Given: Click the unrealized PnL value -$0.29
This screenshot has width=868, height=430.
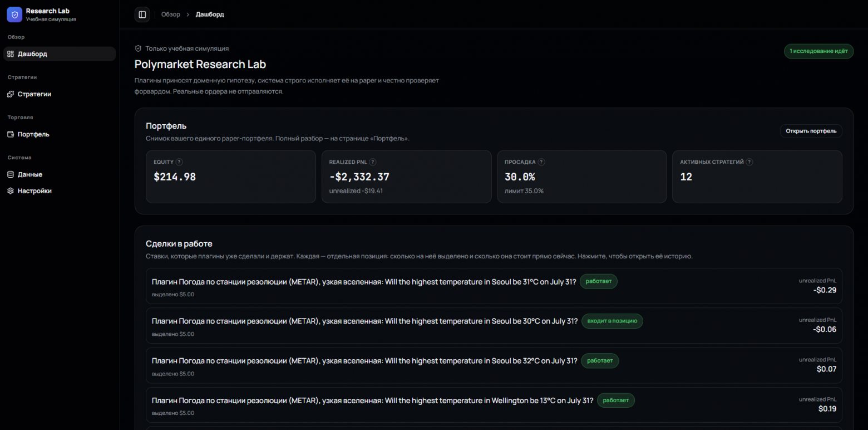Looking at the screenshot, I should tap(825, 290).
